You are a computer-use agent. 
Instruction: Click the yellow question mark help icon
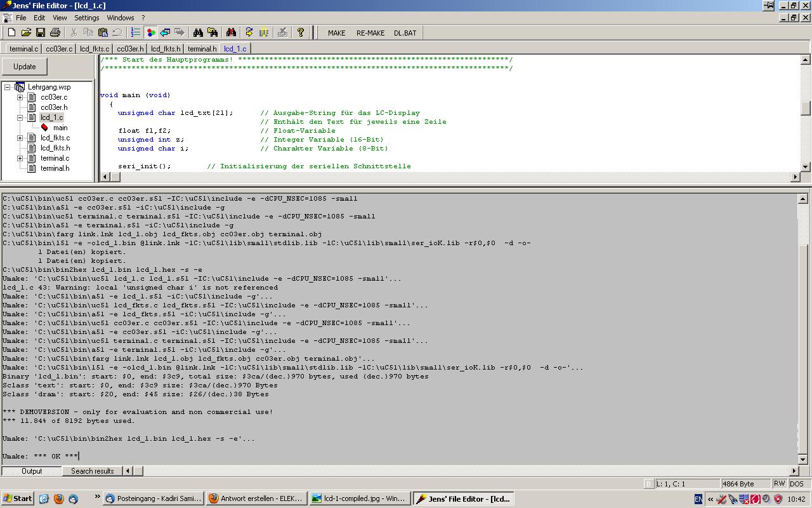(301, 32)
